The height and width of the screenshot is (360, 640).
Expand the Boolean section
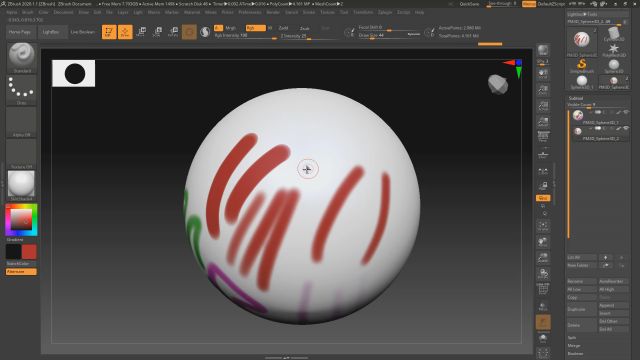coord(575,353)
